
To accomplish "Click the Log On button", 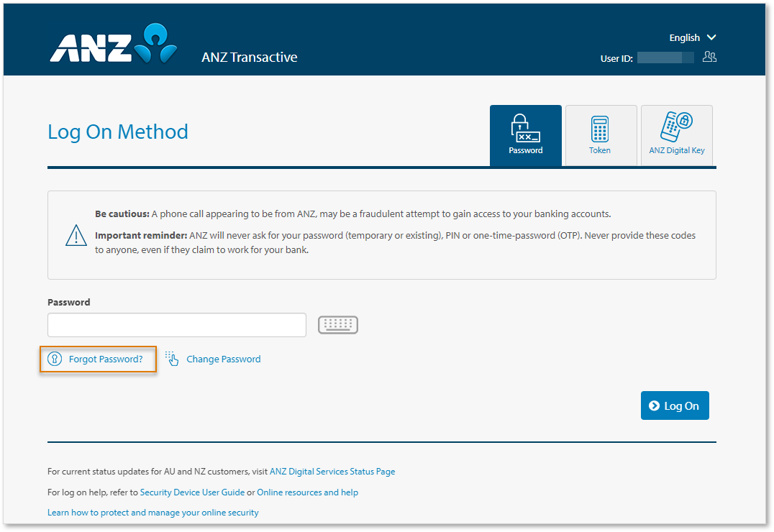I will 675,405.
